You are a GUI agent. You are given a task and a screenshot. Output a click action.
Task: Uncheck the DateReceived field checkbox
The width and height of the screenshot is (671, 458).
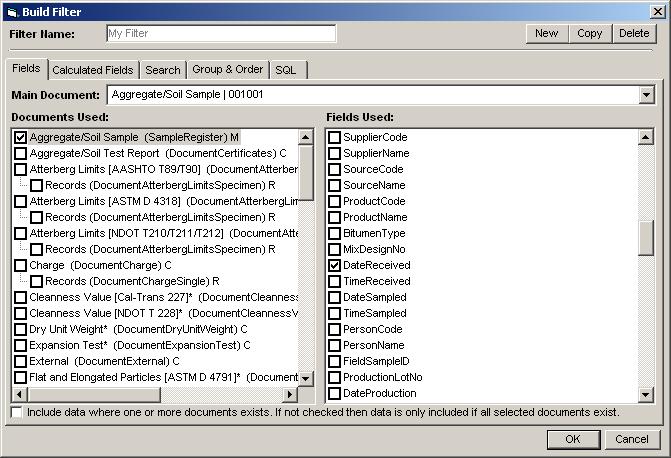coord(335,266)
